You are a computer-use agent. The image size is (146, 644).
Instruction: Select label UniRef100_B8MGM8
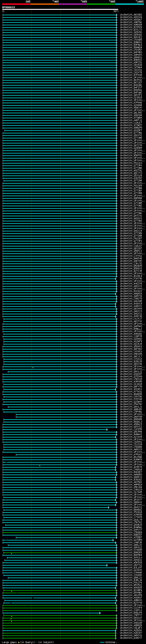[131, 419]
